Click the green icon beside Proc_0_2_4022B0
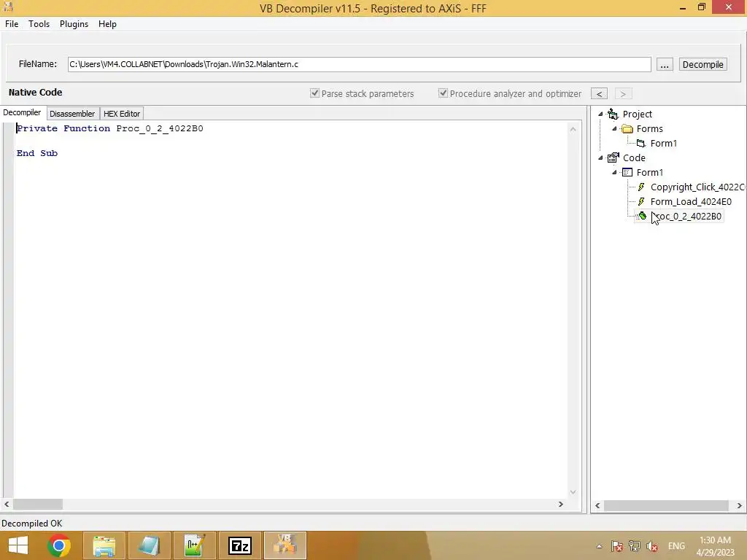Viewport: 747px width, 560px height. coord(642,216)
